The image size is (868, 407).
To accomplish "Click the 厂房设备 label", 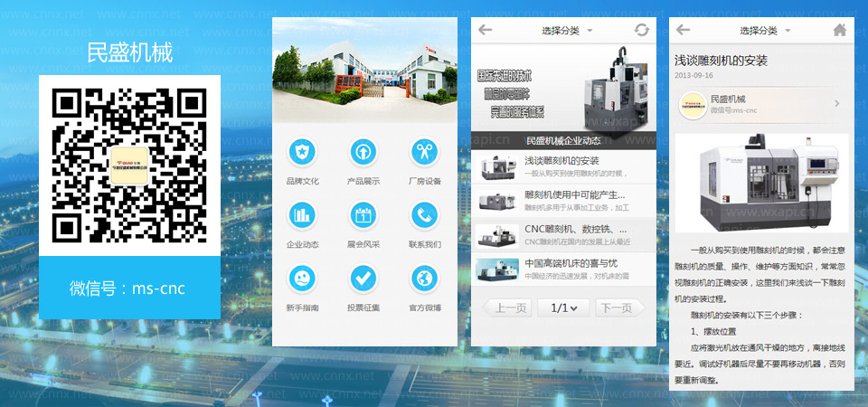I will [425, 181].
